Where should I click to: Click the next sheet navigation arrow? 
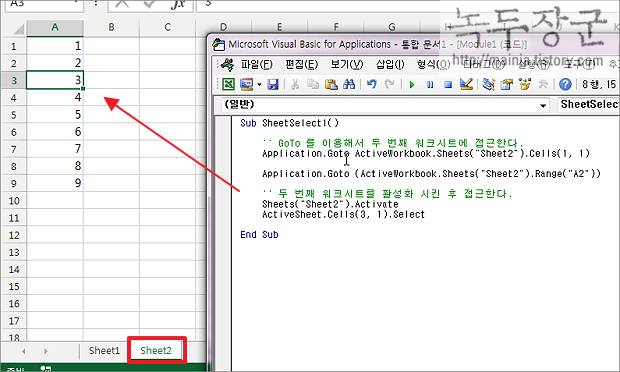[x=45, y=351]
